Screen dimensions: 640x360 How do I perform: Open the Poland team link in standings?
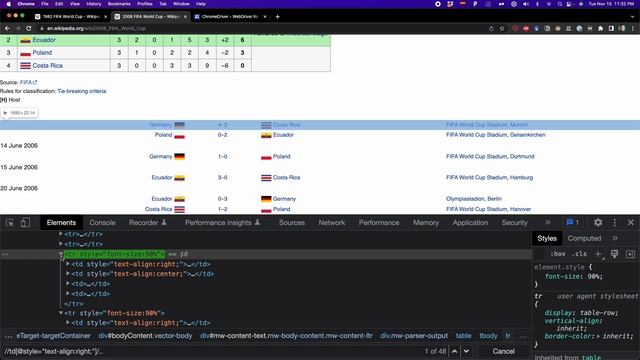[42, 53]
